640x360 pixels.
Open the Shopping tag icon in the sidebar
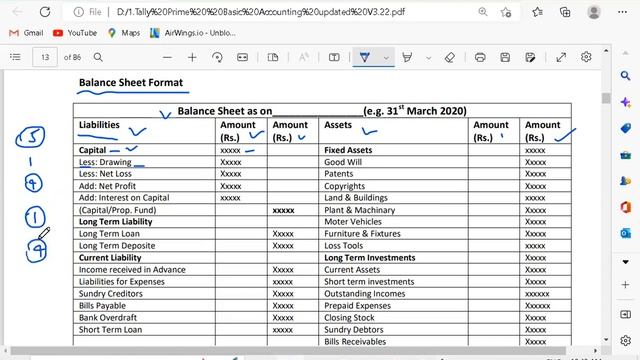pos(625,129)
